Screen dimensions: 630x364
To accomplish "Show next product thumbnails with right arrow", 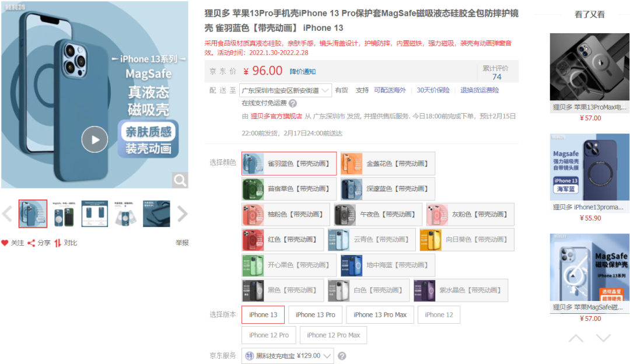I will 183,213.
